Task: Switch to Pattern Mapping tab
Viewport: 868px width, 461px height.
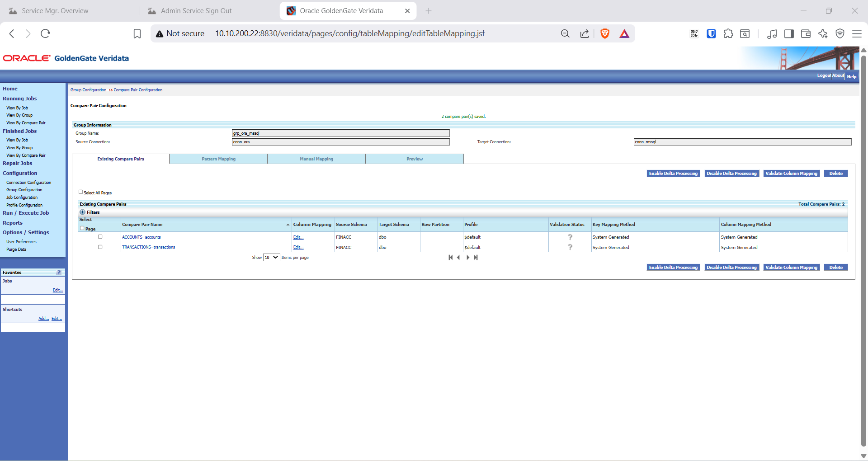Action: 218,159
